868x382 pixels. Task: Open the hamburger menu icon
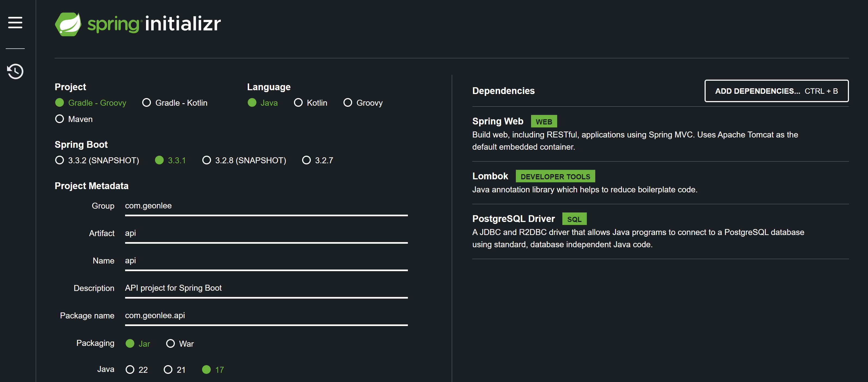15,23
